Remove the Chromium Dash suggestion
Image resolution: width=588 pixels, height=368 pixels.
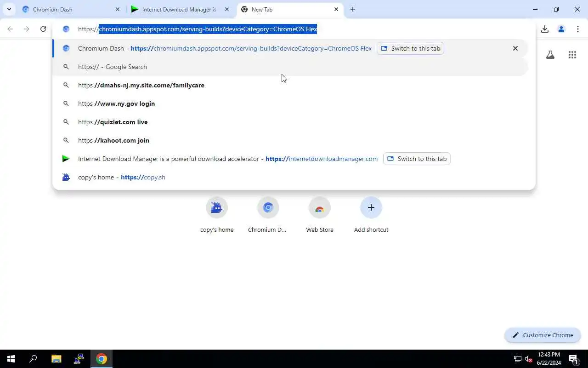pos(515,48)
